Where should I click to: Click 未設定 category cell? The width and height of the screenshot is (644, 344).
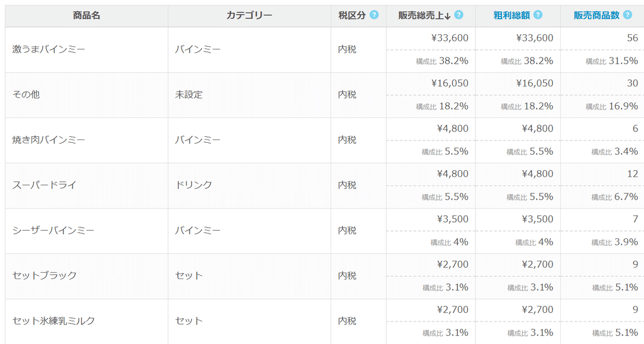coord(250,95)
